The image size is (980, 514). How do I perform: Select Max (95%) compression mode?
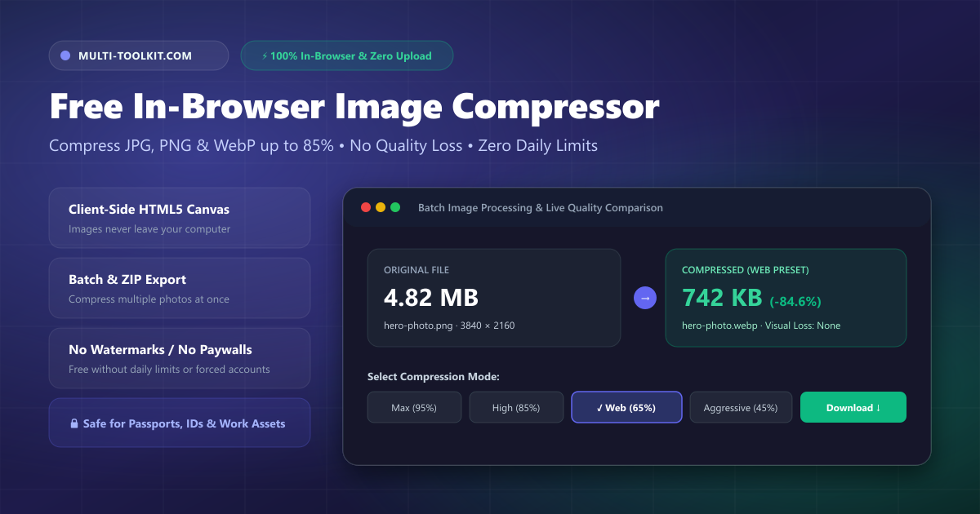[x=414, y=407]
